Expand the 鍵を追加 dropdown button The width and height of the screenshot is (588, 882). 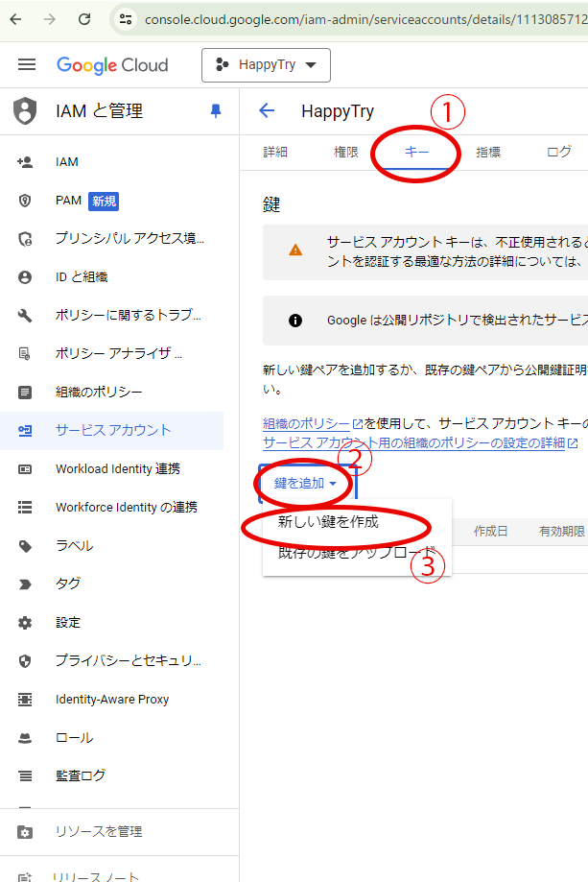click(305, 484)
